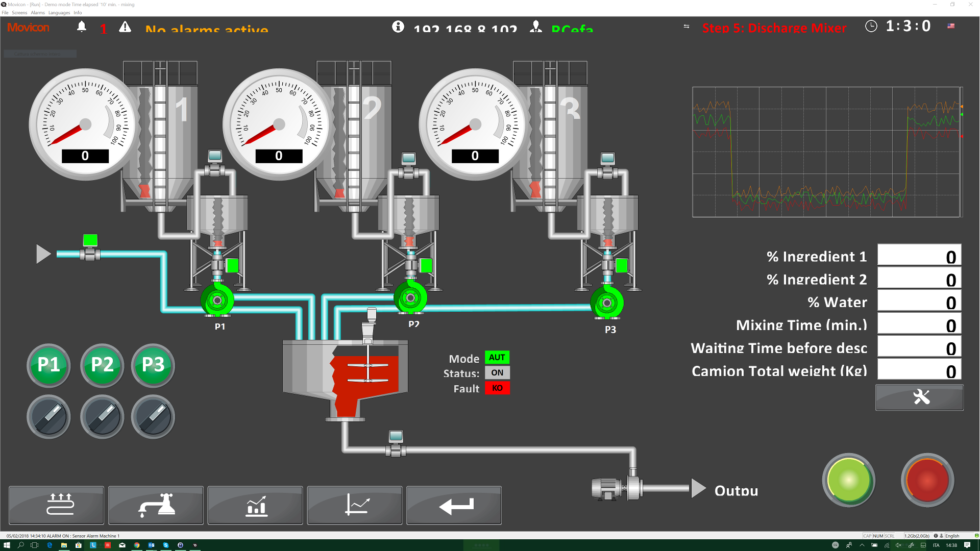Viewport: 980px width, 551px height.
Task: Click the logged-in user icon
Action: click(x=535, y=27)
